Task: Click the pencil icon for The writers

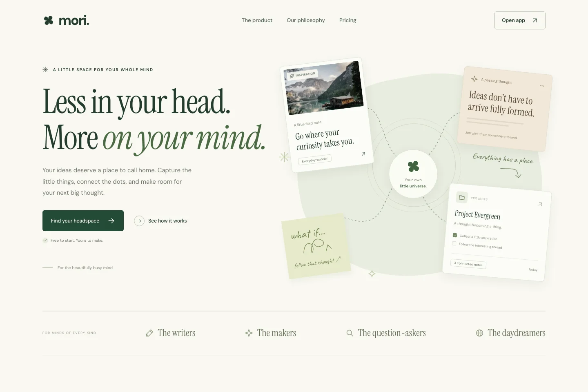Action: pyautogui.click(x=149, y=333)
